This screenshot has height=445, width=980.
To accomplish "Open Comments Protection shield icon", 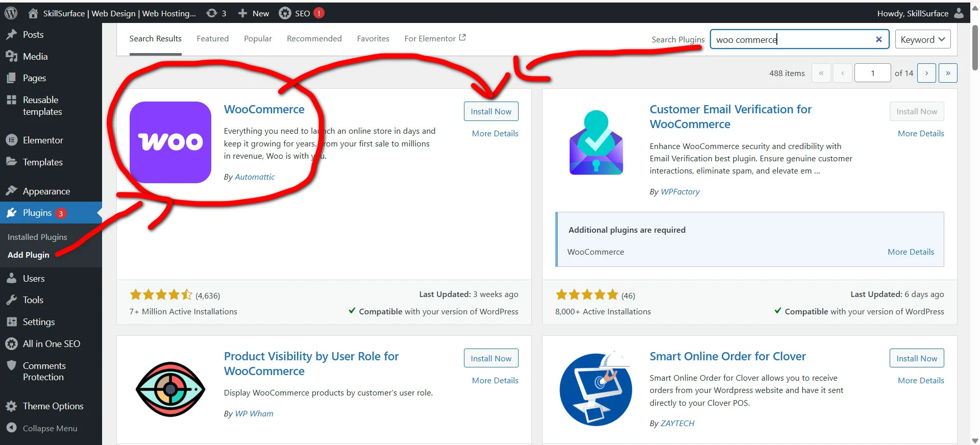I will (x=11, y=365).
